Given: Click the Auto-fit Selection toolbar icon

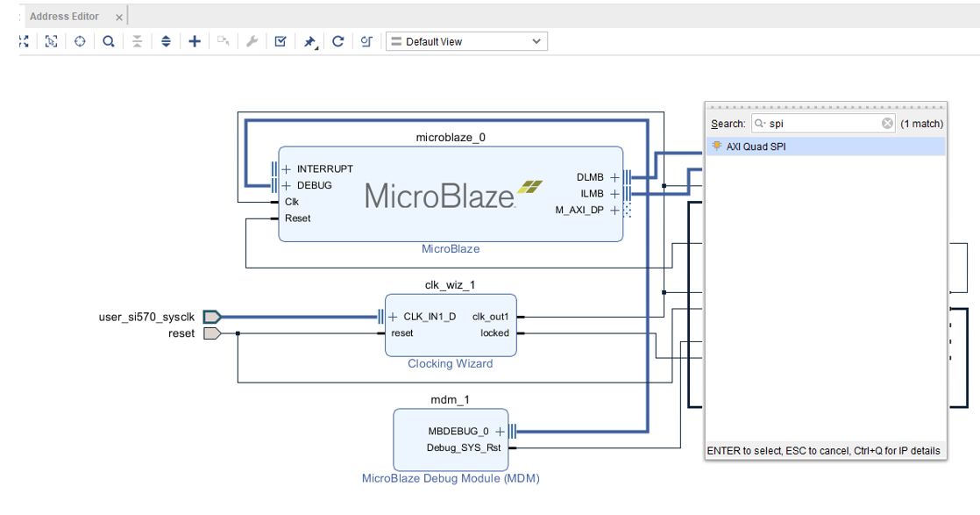Looking at the screenshot, I should (52, 41).
